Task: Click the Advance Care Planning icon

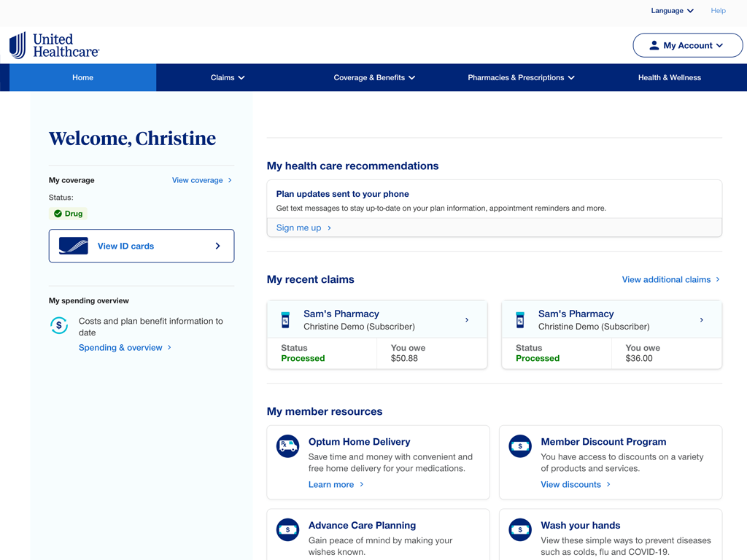Action: tap(287, 529)
